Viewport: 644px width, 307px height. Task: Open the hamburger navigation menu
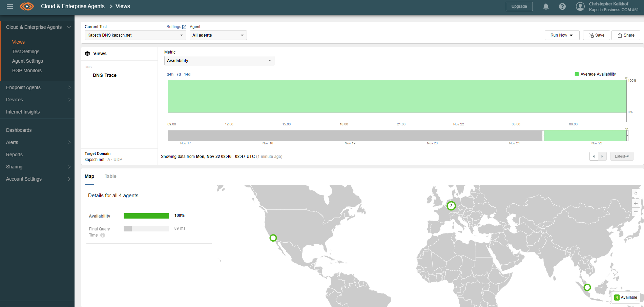[10, 6]
